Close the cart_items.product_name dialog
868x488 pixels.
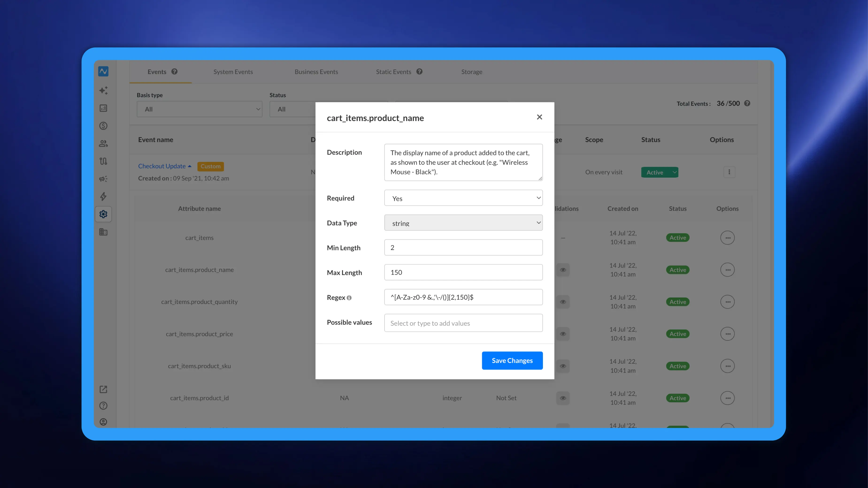coord(539,117)
